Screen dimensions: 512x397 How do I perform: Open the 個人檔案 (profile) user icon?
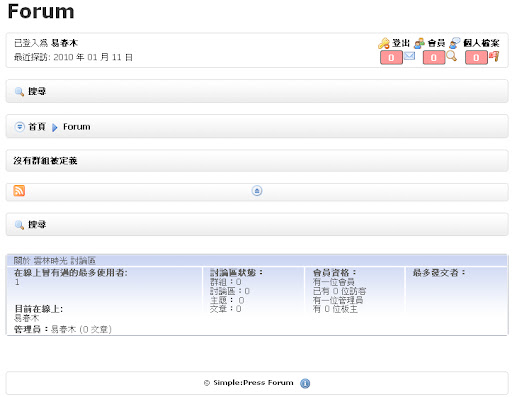455,43
